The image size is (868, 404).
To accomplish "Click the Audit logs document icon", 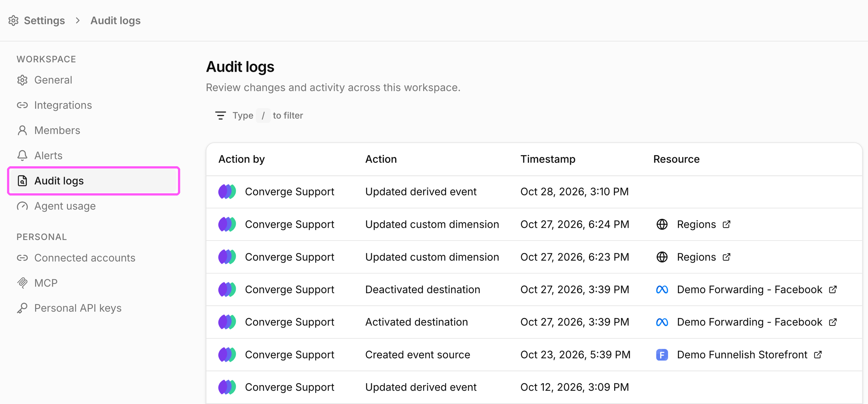I will [22, 181].
